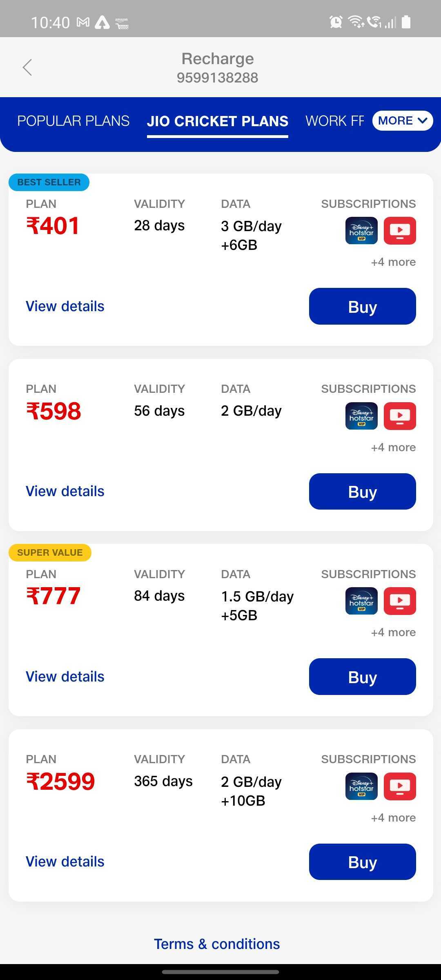View details of the ₹598 plan
This screenshot has width=441, height=980.
(x=65, y=491)
